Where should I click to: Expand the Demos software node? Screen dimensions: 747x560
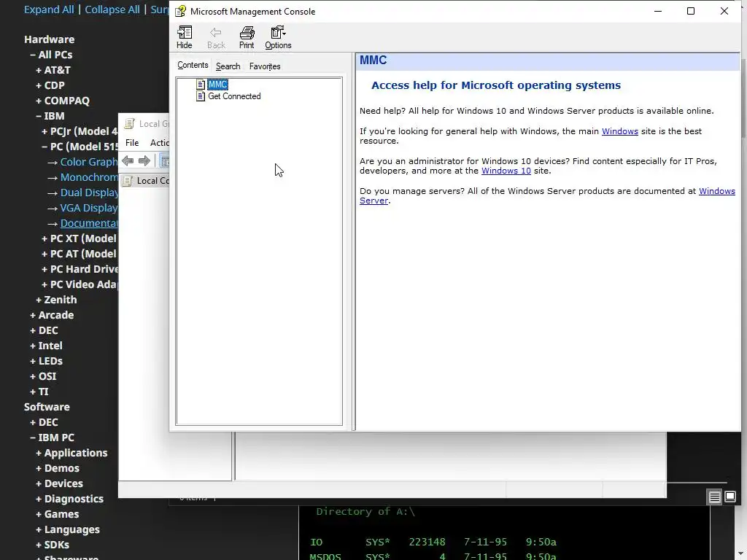58,468
